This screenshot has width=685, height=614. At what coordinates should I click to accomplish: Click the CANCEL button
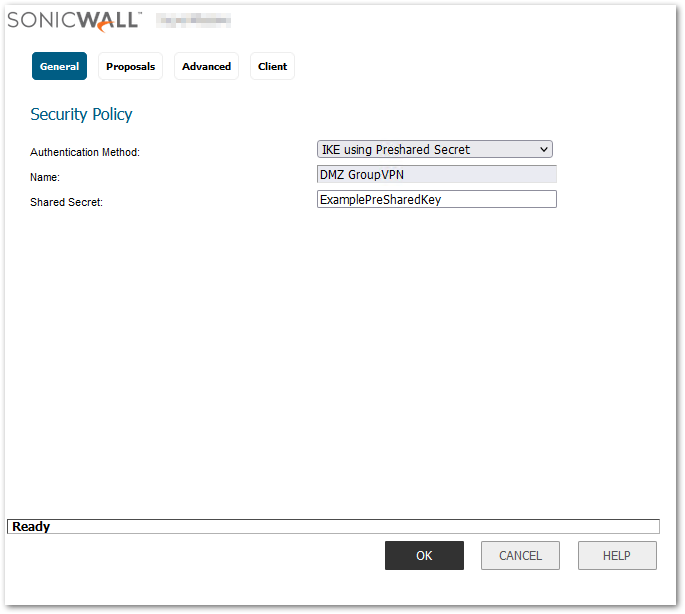(x=520, y=556)
